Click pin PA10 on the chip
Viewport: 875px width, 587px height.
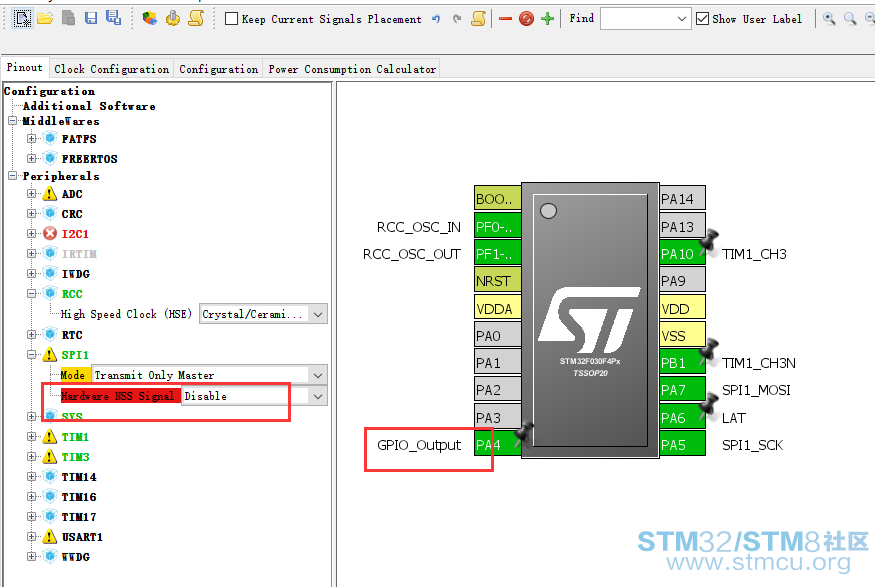pos(682,253)
